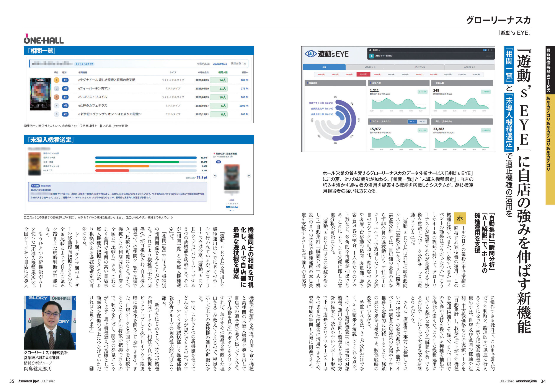Screen dimensions: 555x392
Task: Click 4円 badge in eフィーバーキン肉マン row
Action: (65, 89)
